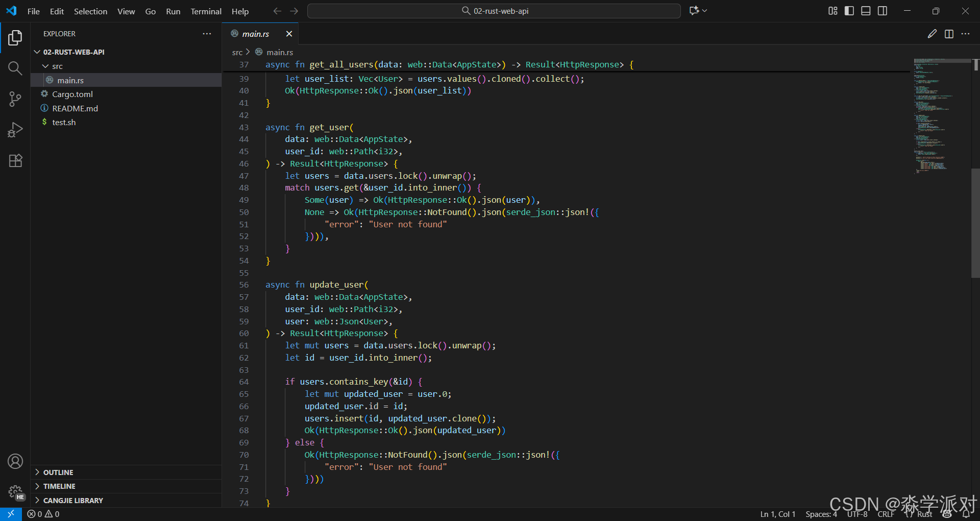Viewport: 980px width, 521px height.
Task: Place cursor on 'async fn update_user(' line
Action: pos(316,285)
